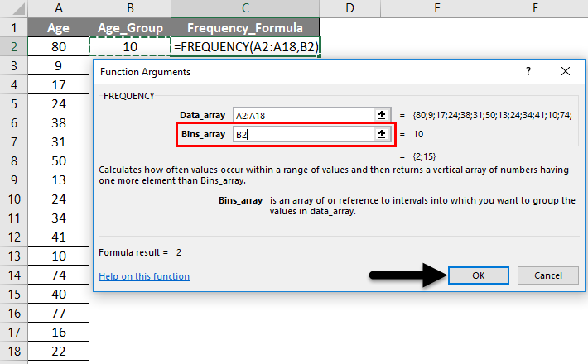Select column B header
The image size is (588, 364).
(x=130, y=8)
